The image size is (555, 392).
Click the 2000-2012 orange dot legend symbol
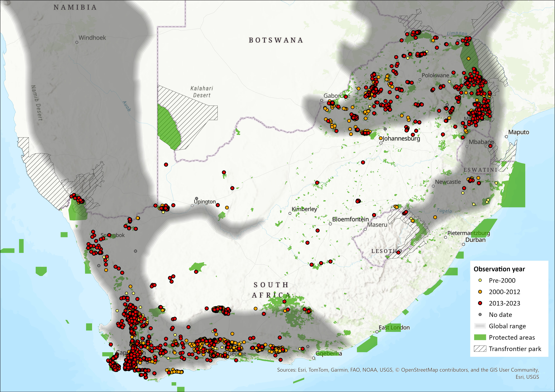click(480, 292)
